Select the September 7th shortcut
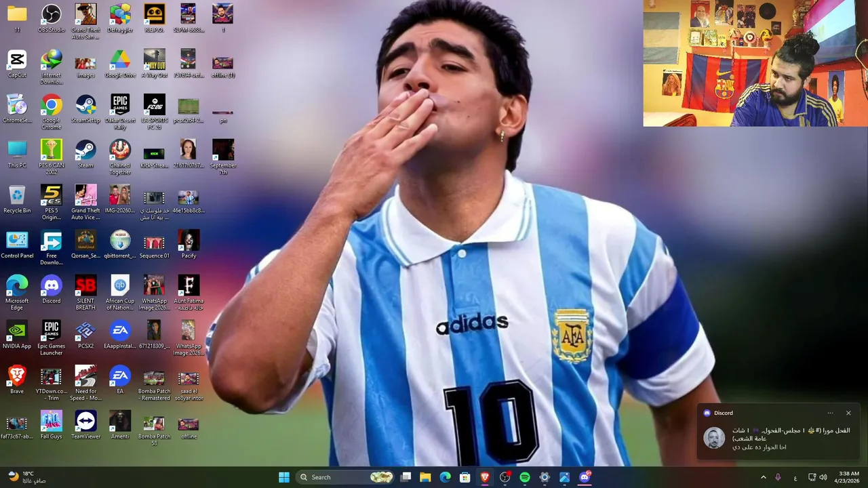This screenshot has height=488, width=868. pyautogui.click(x=223, y=157)
